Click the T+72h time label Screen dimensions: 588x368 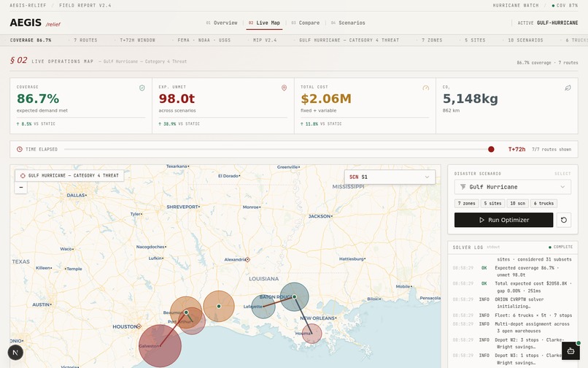(x=517, y=149)
